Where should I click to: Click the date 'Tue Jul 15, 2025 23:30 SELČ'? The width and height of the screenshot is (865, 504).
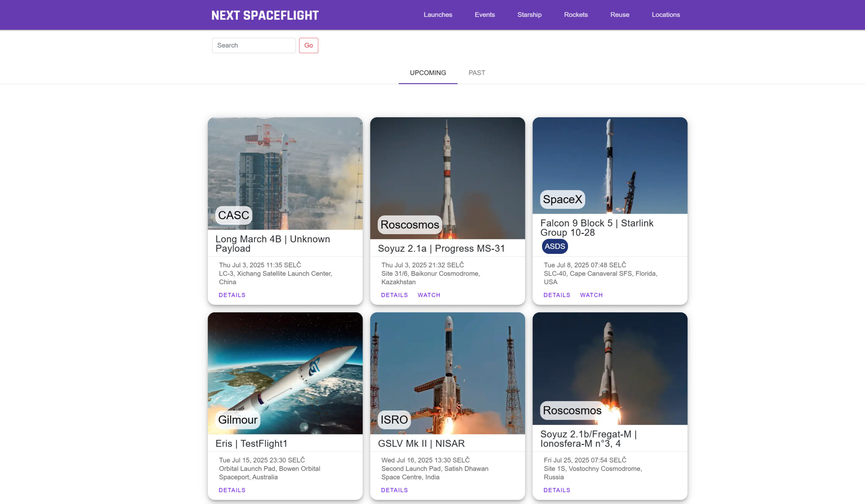coord(262,460)
